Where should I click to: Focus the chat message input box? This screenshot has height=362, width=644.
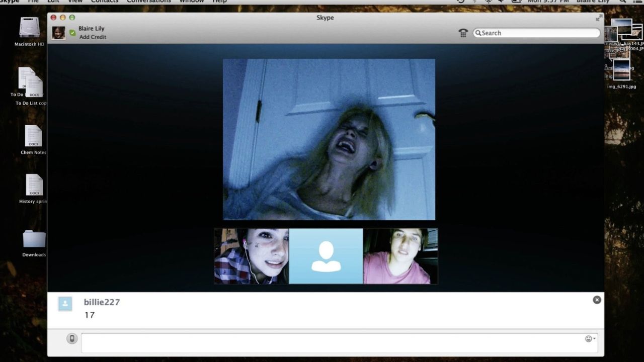point(340,343)
